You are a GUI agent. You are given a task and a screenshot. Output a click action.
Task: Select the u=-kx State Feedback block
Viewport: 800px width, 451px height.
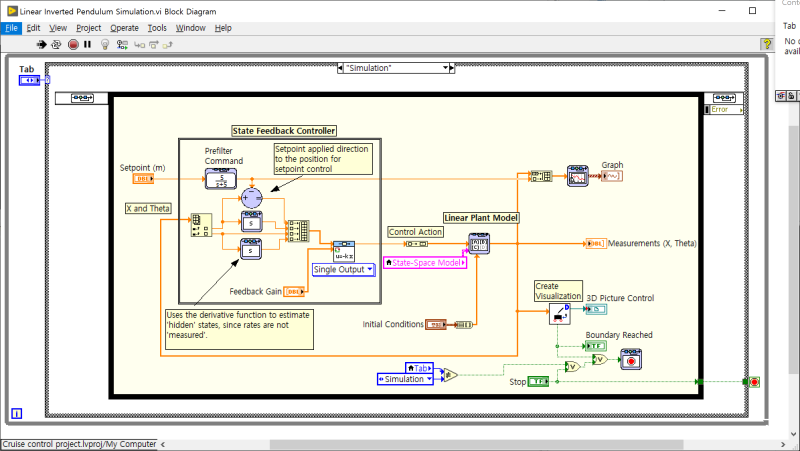pos(343,252)
